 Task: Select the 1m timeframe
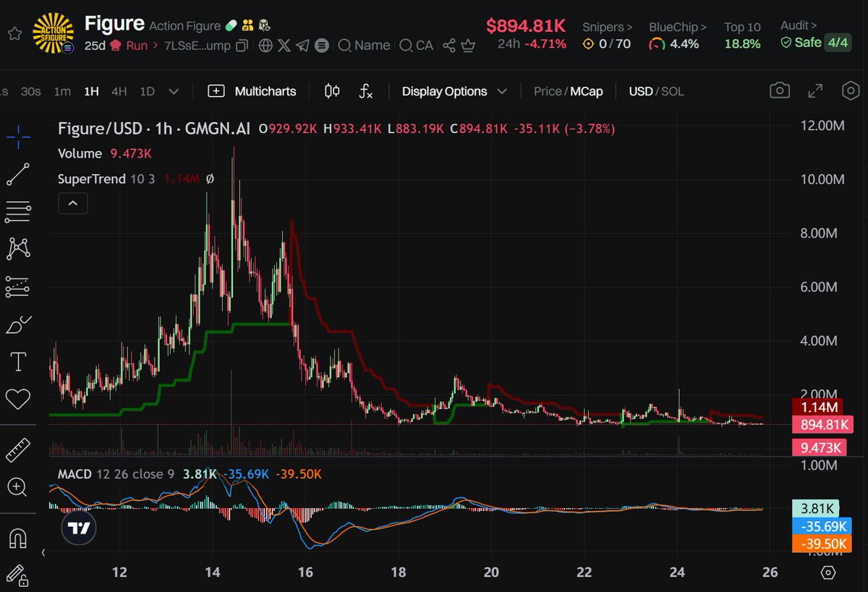click(x=62, y=91)
